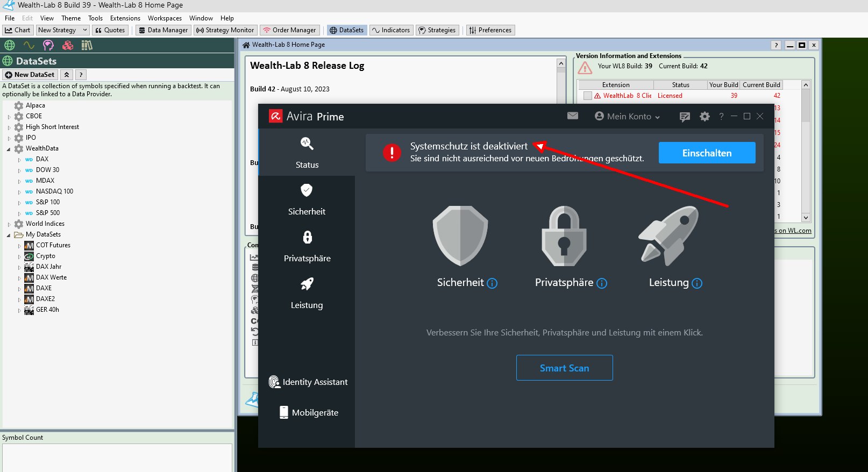The height and width of the screenshot is (472, 868).
Task: Open Avira Privatsphäre sidebar section
Action: (x=307, y=246)
